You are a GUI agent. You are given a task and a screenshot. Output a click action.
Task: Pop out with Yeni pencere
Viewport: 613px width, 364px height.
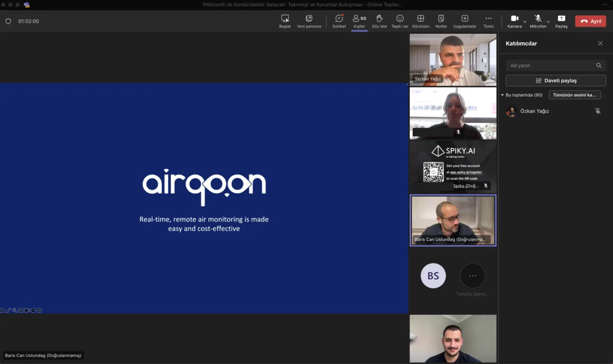309,21
